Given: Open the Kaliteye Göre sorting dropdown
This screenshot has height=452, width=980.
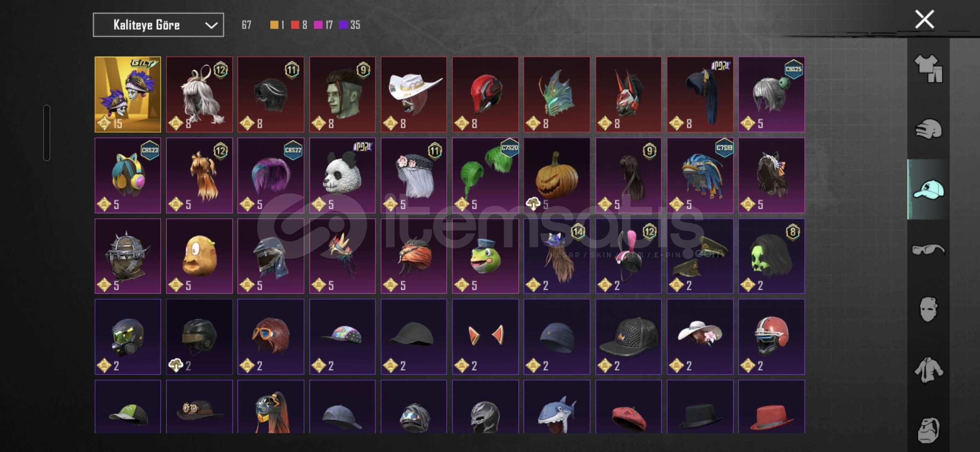Looking at the screenshot, I should point(158,25).
